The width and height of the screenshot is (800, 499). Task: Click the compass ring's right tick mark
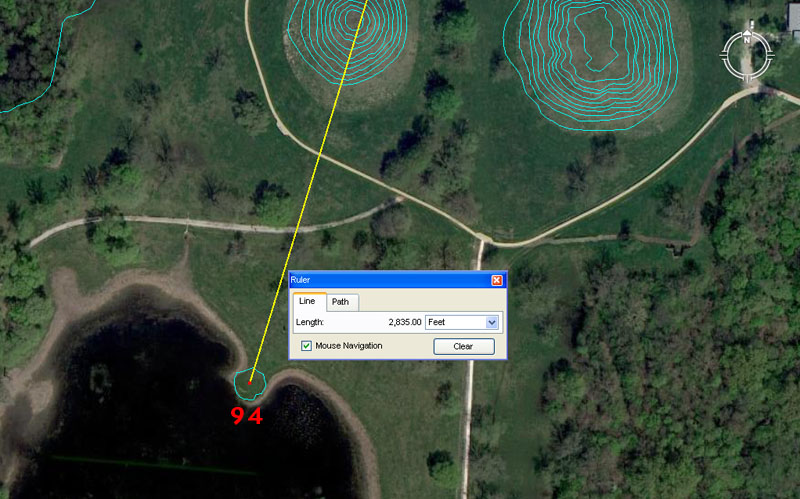(x=770, y=53)
